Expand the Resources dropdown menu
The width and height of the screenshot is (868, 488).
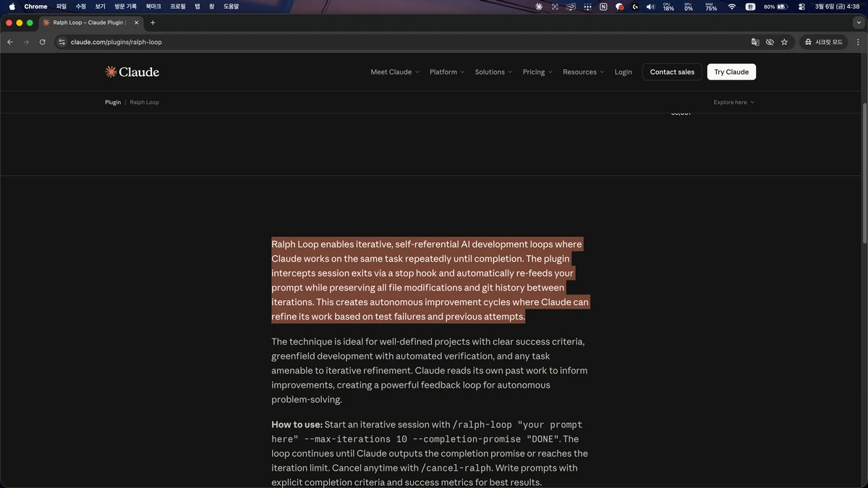click(583, 72)
